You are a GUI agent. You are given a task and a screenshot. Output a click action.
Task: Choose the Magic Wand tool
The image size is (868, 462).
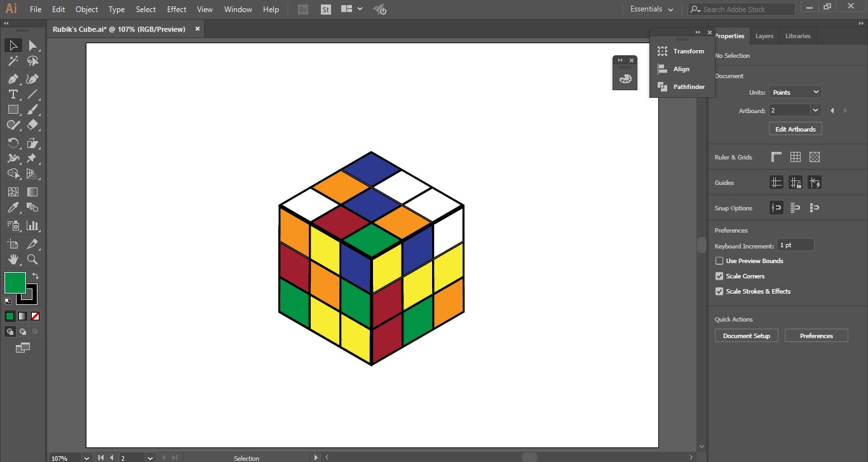[13, 61]
